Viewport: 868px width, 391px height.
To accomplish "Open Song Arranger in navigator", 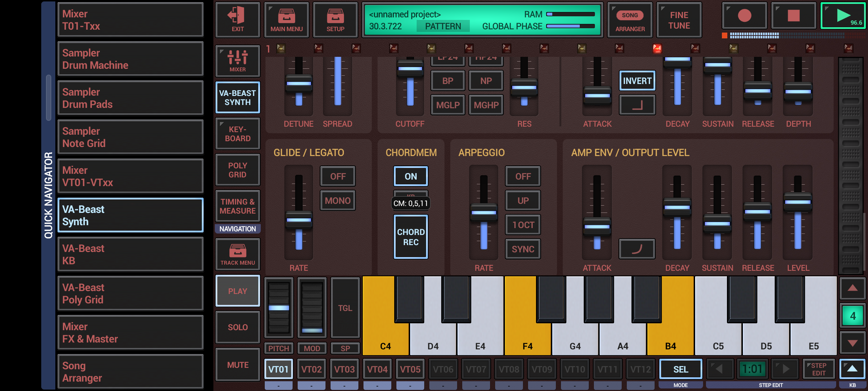I will point(131,372).
